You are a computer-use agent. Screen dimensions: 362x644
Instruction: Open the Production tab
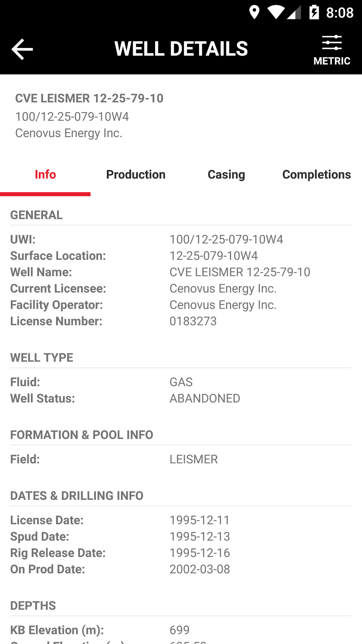pyautogui.click(x=136, y=175)
